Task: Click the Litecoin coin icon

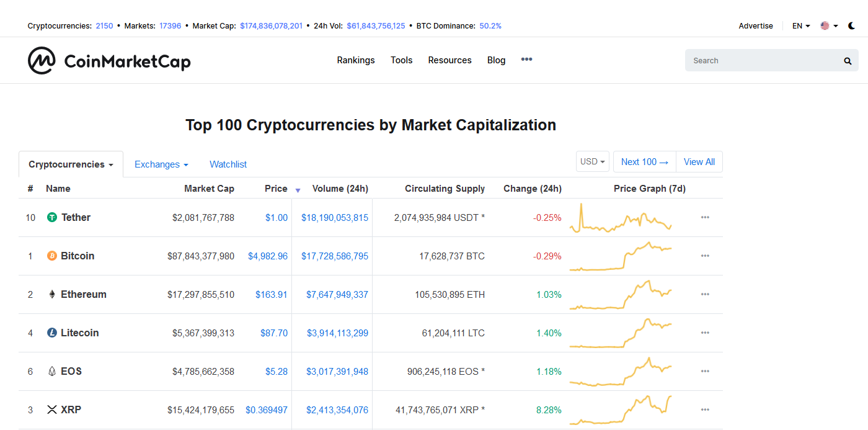Action: [52, 333]
